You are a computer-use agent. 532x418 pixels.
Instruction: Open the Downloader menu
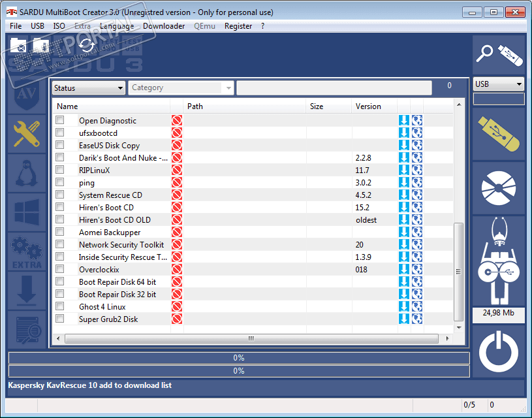pyautogui.click(x=164, y=26)
